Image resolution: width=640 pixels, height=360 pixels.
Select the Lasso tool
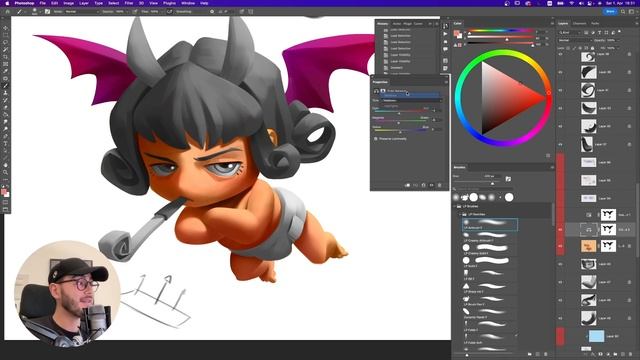5,42
